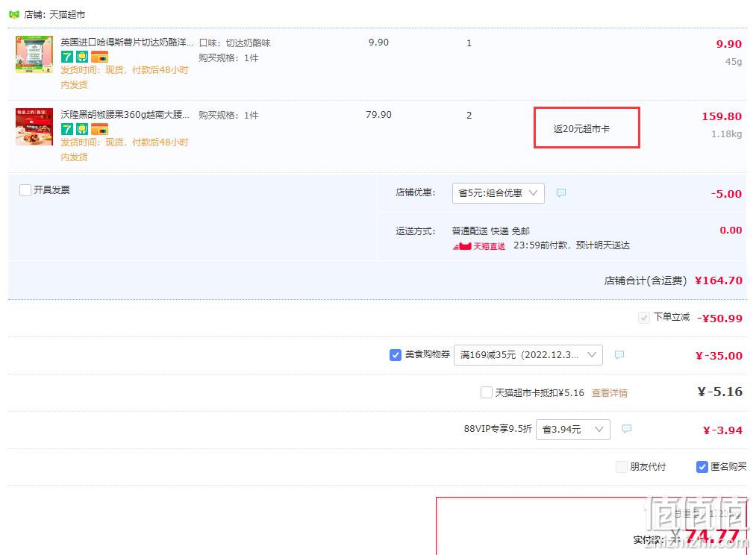Click the Wolong cashews product thumbnail
The width and height of the screenshot is (756, 555).
click(x=34, y=127)
